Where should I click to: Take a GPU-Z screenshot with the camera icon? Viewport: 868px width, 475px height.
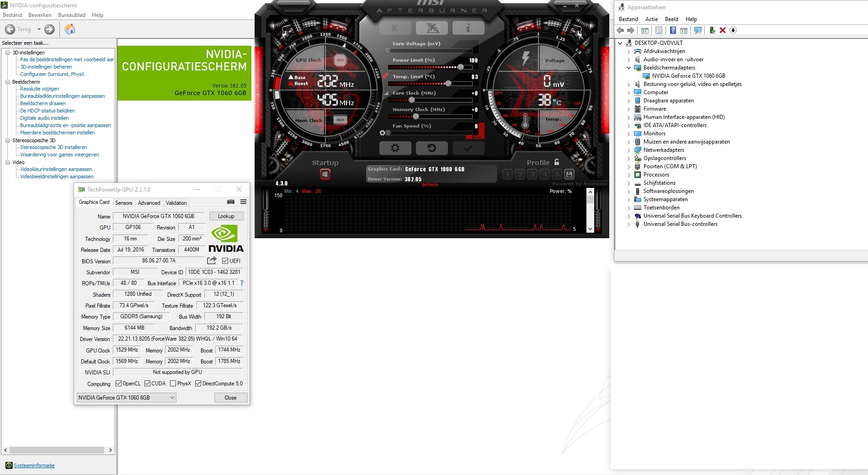pos(231,202)
